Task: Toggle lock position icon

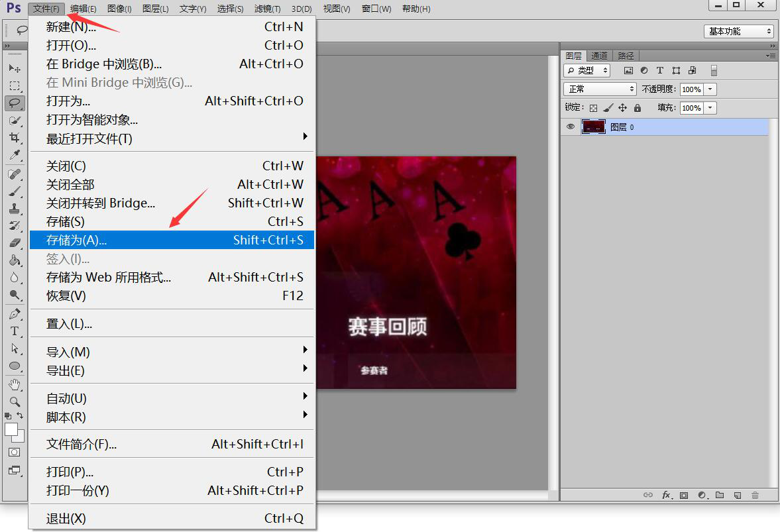Action: point(622,108)
